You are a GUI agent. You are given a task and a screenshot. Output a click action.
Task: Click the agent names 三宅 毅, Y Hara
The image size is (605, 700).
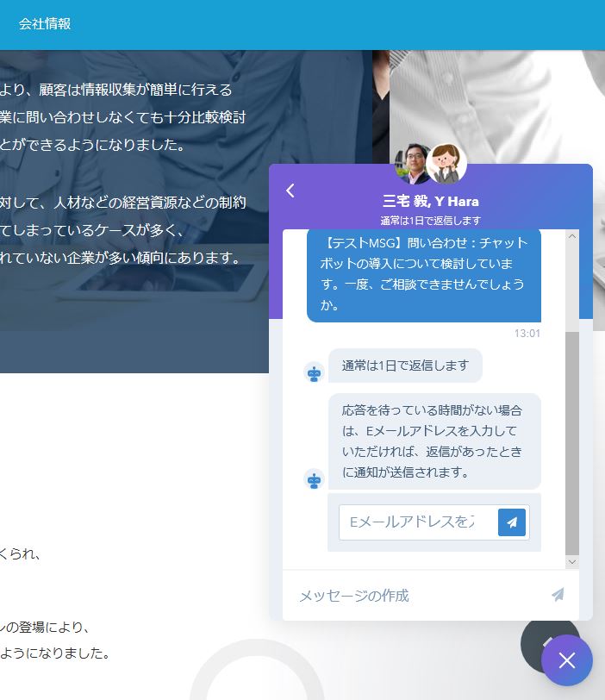[x=430, y=202]
